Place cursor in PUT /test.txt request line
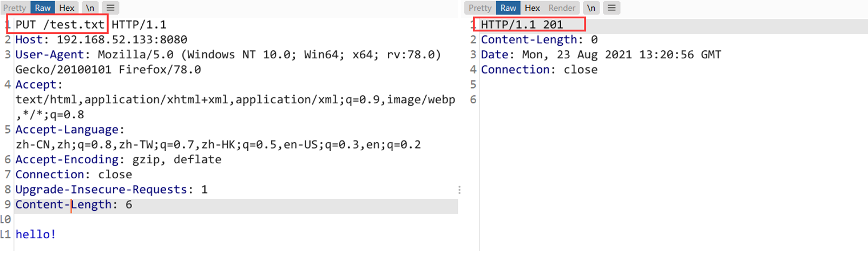 (60, 25)
